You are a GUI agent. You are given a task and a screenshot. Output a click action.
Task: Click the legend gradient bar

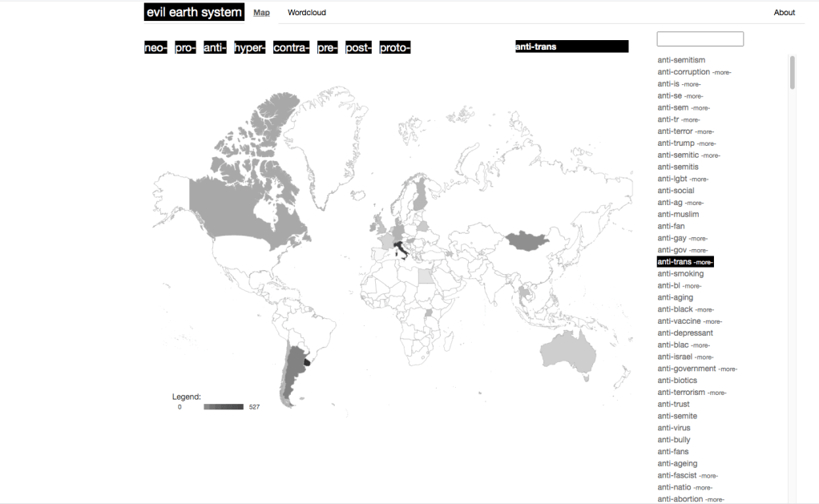click(x=224, y=407)
